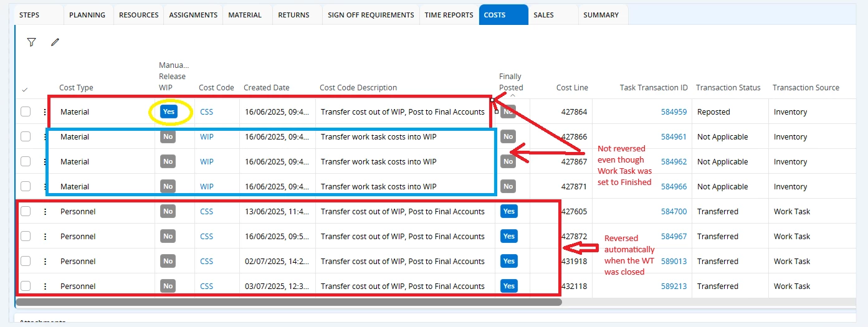868x327 pixels.
Task: Open task transaction link 584959
Action: point(674,112)
